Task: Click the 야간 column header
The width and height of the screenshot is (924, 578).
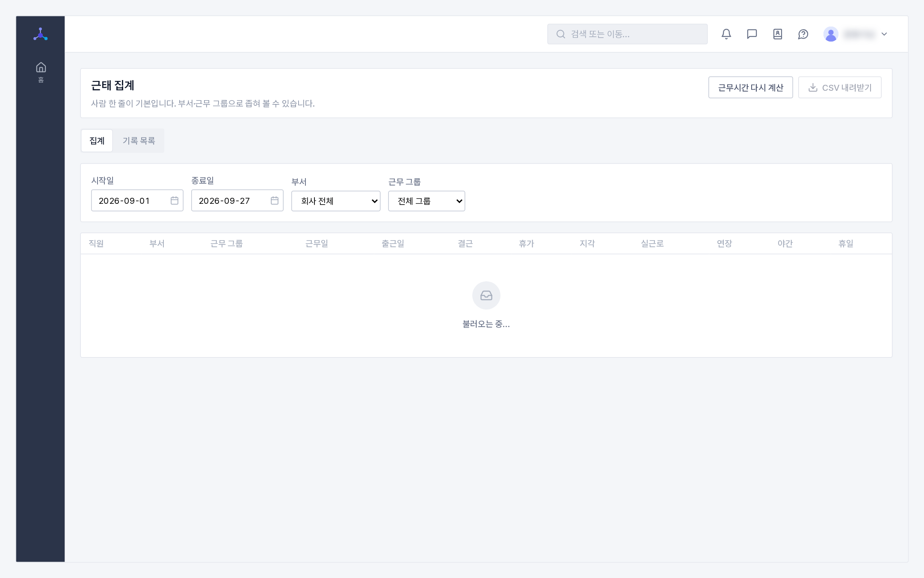Action: click(x=785, y=243)
